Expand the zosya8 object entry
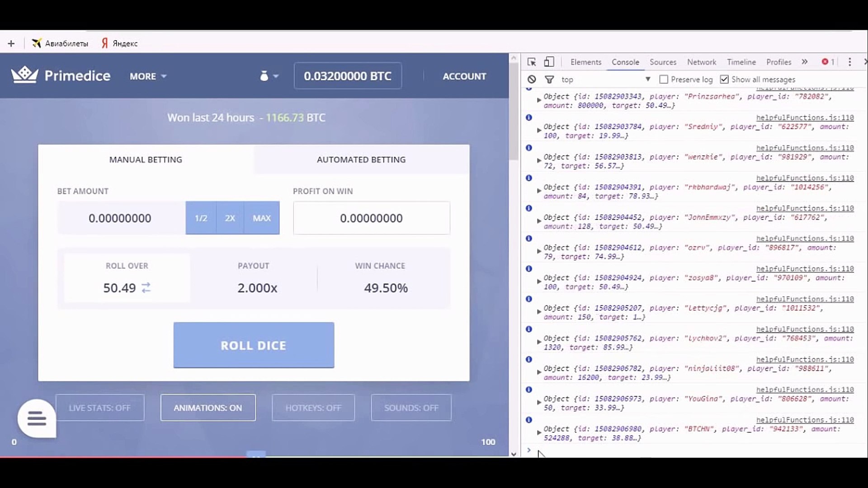The image size is (868, 488). pyautogui.click(x=539, y=282)
